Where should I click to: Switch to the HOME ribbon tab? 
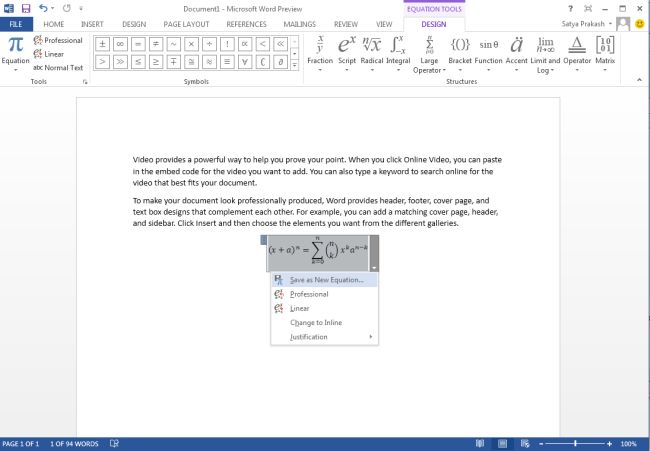pyautogui.click(x=54, y=24)
